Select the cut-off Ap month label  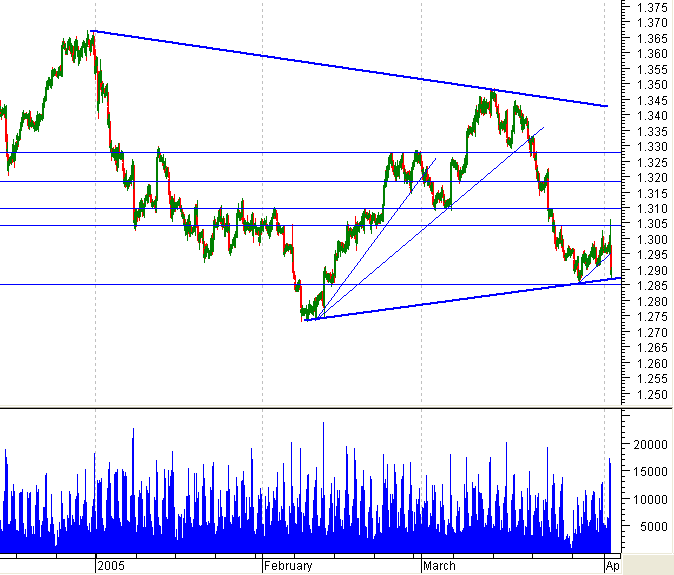tap(612, 566)
